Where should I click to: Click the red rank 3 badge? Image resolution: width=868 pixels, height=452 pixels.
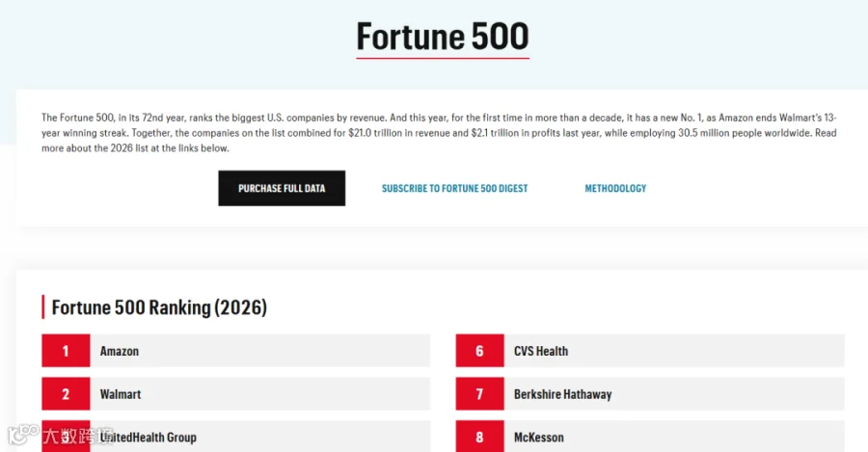pyautogui.click(x=66, y=437)
